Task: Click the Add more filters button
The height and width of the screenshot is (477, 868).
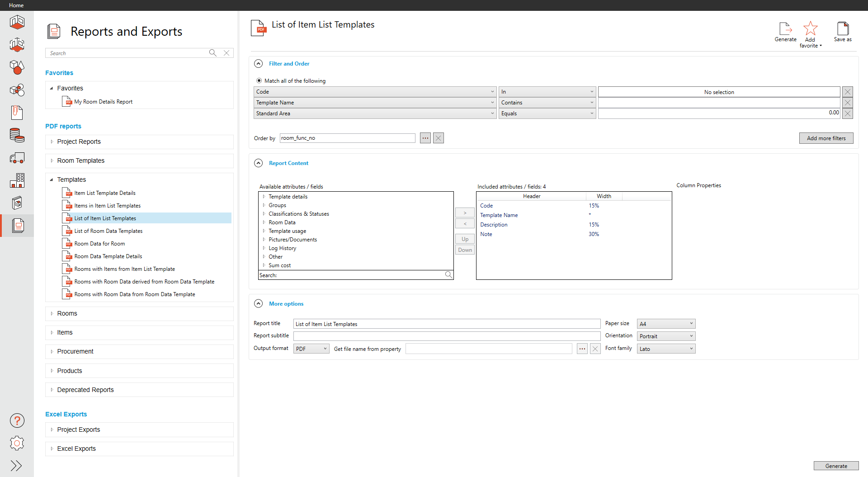Action: click(826, 138)
